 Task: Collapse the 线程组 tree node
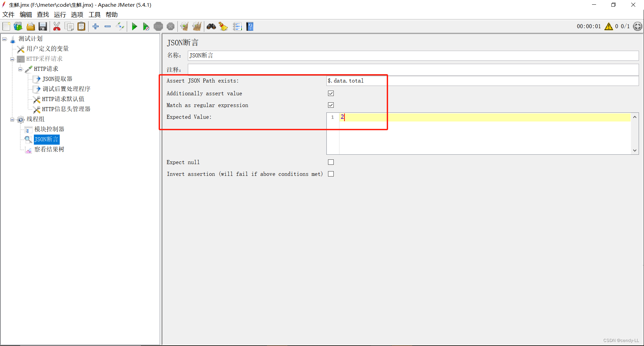click(12, 119)
